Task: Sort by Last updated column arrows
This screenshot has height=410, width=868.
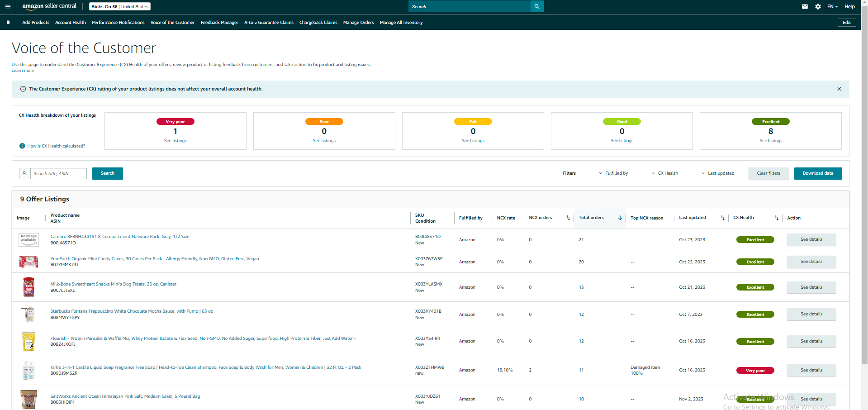Action: click(x=722, y=218)
